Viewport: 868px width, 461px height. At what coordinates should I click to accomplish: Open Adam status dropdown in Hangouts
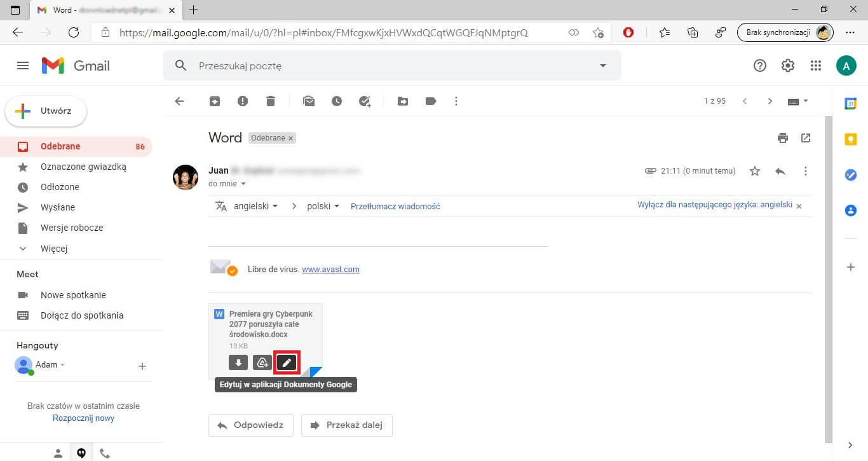click(62, 365)
